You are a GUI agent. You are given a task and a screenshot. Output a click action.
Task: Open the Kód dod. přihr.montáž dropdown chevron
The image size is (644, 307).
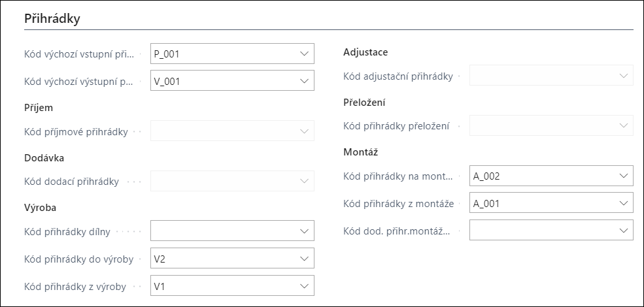624,231
